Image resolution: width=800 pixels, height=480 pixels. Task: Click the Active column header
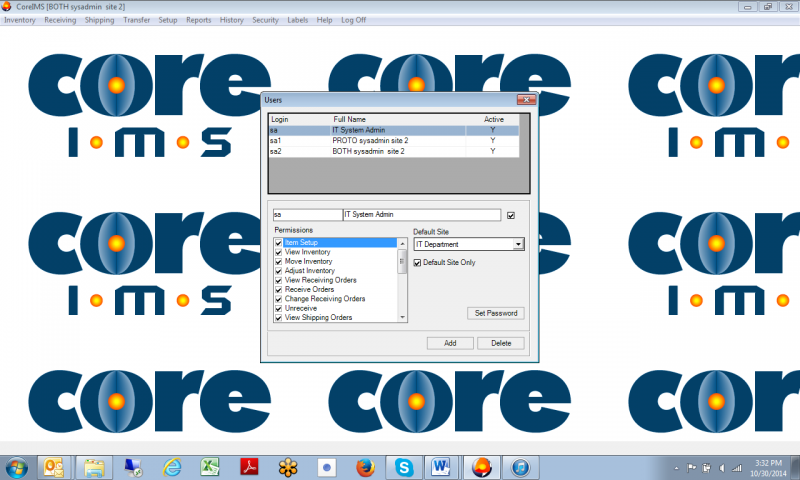493,119
